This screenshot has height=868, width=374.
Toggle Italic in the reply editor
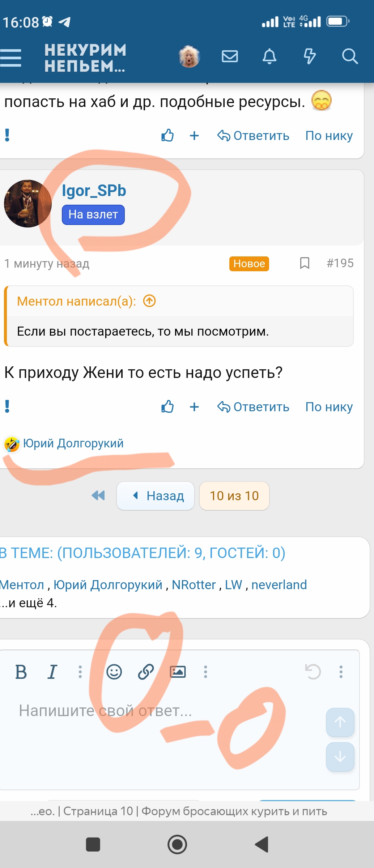tap(52, 672)
